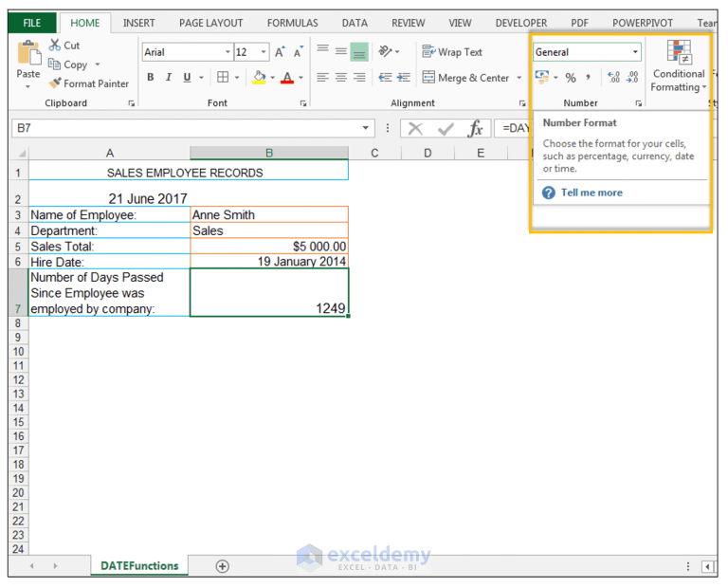The image size is (728, 588).
Task: Click Enter checkmark in formula bar
Action: click(446, 129)
